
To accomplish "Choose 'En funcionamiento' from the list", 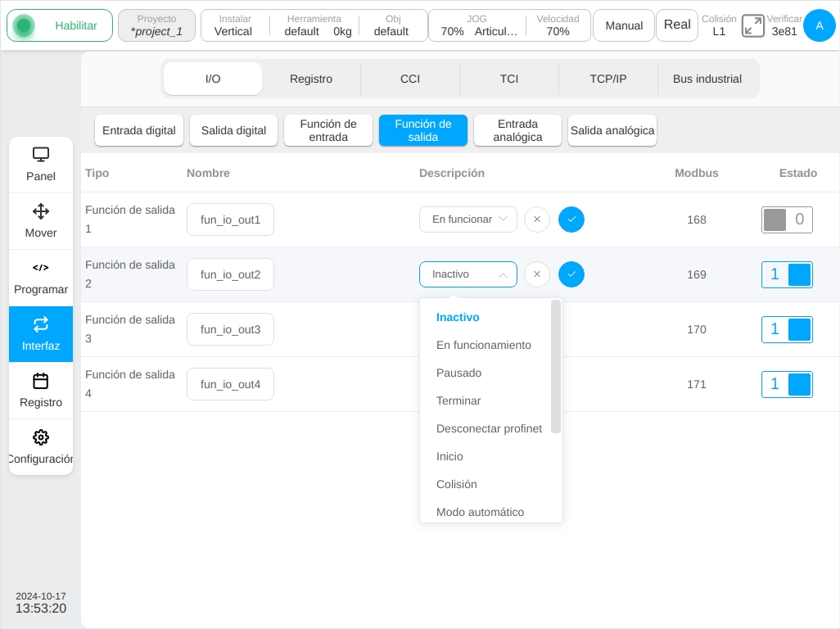I will click(x=485, y=345).
